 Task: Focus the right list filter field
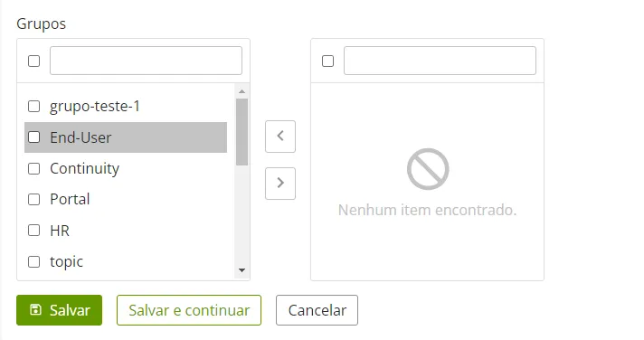click(440, 61)
